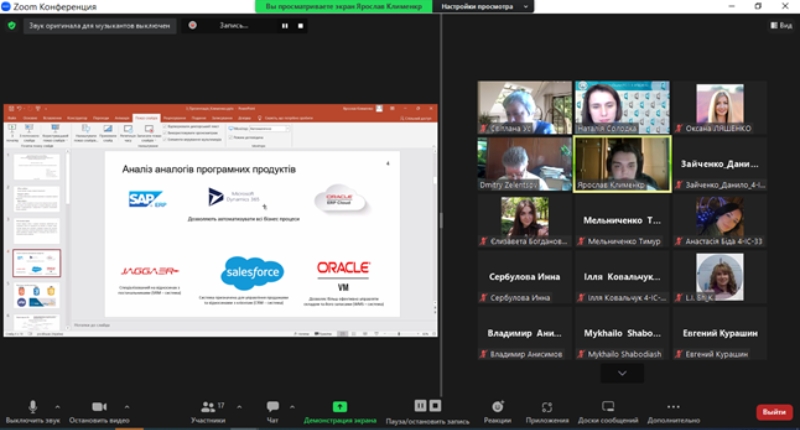Screen dimensions: 800x430
Task: Click green Демонстрация экрана share icon
Action: tap(340, 406)
